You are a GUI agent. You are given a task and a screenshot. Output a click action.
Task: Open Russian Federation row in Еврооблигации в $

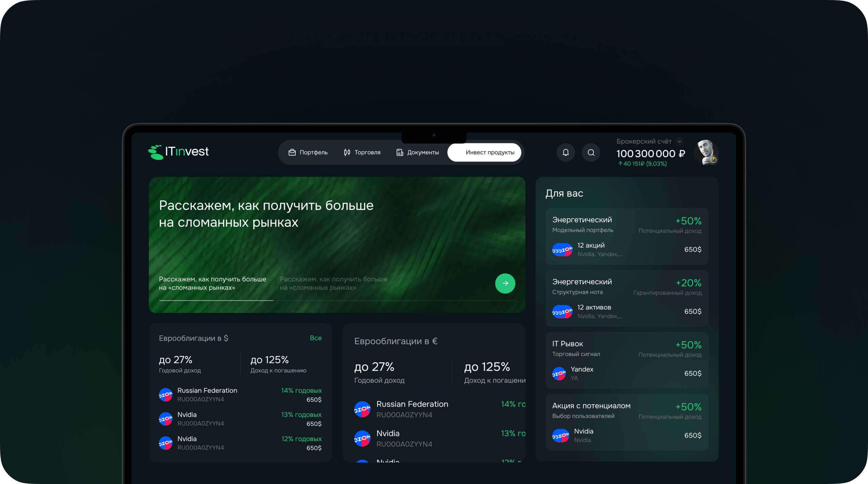coord(240,395)
